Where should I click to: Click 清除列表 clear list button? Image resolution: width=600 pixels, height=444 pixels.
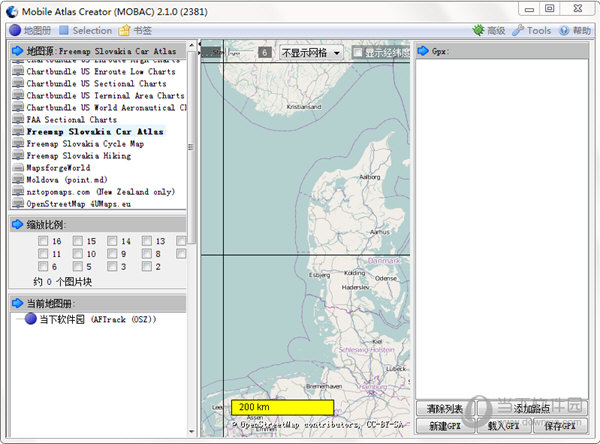(x=445, y=409)
